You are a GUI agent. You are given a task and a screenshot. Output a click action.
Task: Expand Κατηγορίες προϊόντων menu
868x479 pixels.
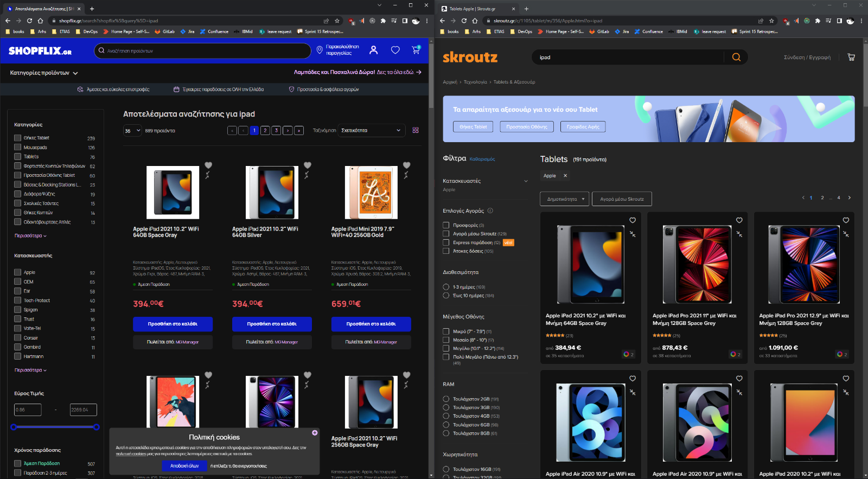click(x=44, y=73)
